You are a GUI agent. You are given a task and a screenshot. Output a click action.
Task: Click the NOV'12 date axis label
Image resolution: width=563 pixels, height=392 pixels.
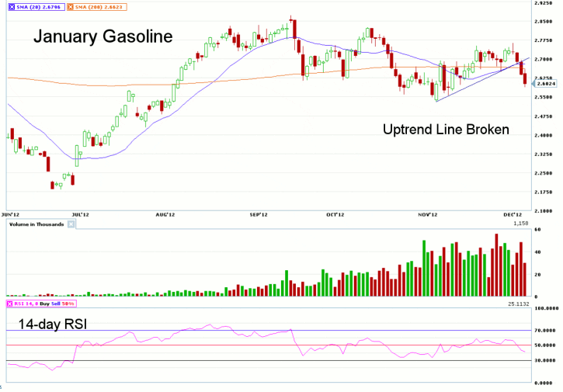click(x=429, y=213)
